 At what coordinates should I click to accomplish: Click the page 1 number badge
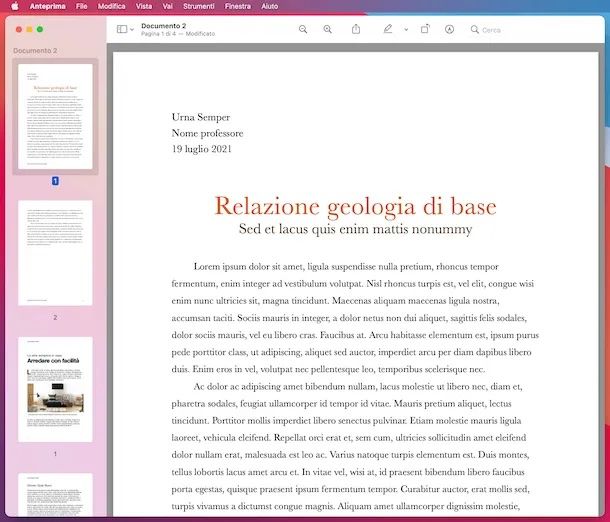[x=55, y=181]
